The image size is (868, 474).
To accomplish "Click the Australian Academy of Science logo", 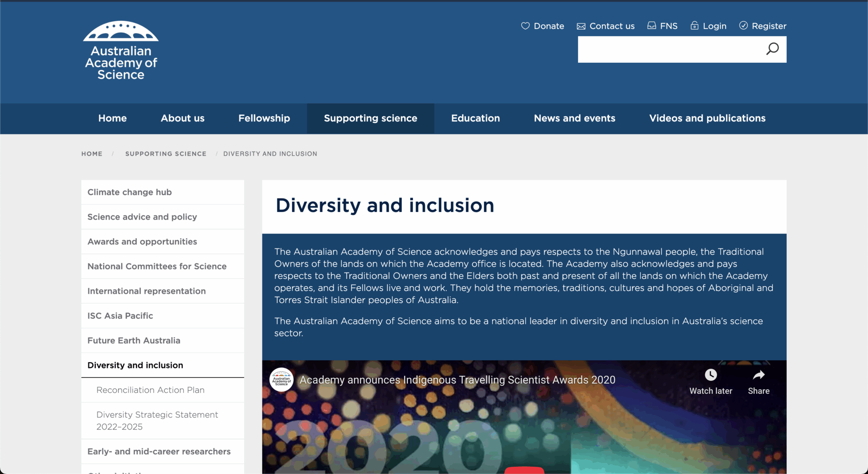I will (121, 50).
